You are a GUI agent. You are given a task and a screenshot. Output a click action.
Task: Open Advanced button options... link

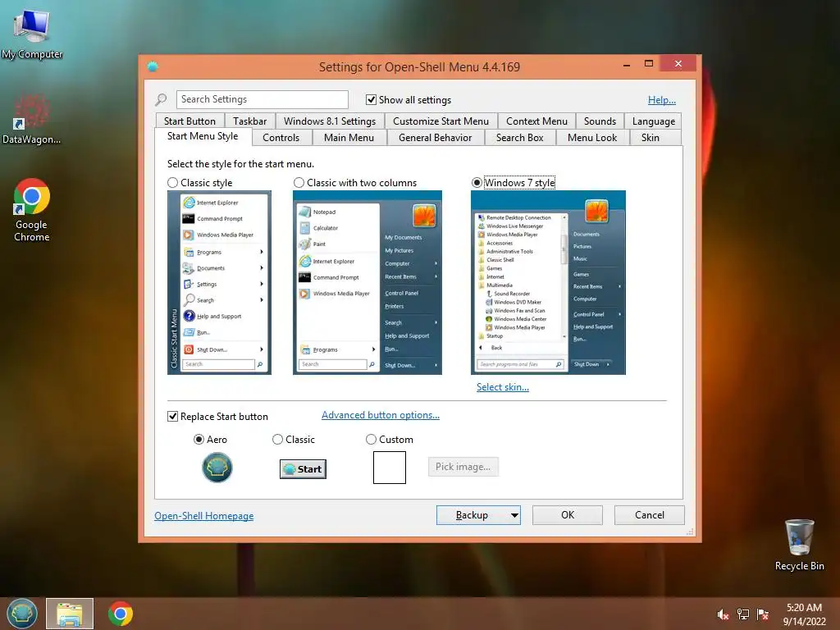[x=381, y=415]
